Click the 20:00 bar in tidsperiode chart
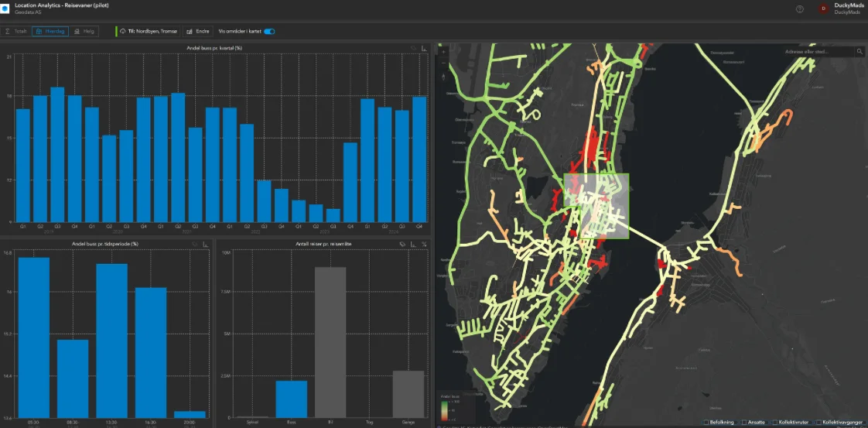Screen dimensions: 868x428 pyautogui.click(x=190, y=415)
